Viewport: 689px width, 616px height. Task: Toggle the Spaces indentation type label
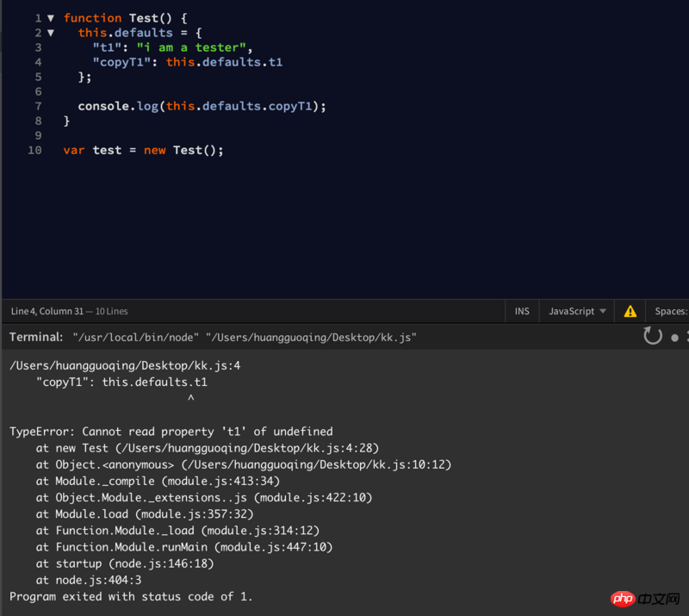pos(670,311)
